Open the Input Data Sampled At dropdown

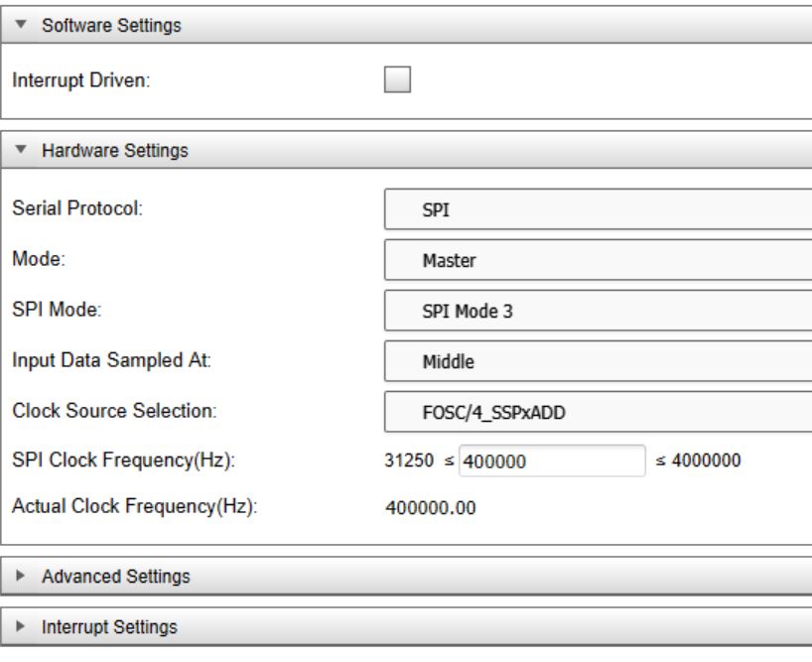click(599, 361)
